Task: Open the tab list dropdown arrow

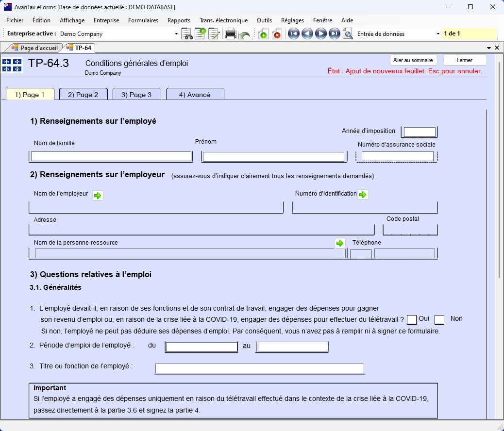Action: click(489, 48)
